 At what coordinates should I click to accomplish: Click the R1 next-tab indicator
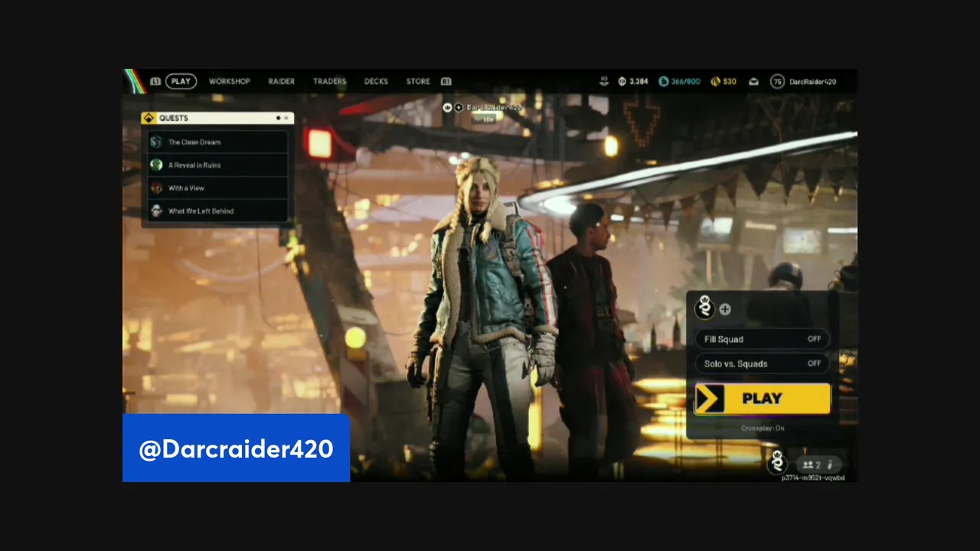(446, 81)
